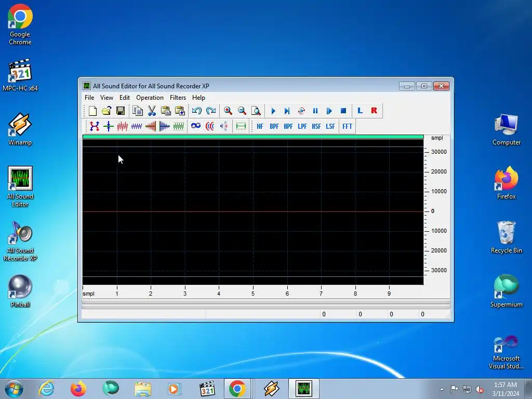Redo action with Redo arrow
Image resolution: width=532 pixels, height=399 pixels.
(211, 111)
